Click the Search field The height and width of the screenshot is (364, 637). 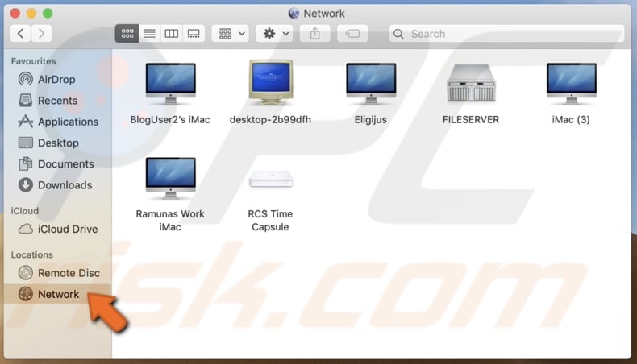[x=506, y=34]
